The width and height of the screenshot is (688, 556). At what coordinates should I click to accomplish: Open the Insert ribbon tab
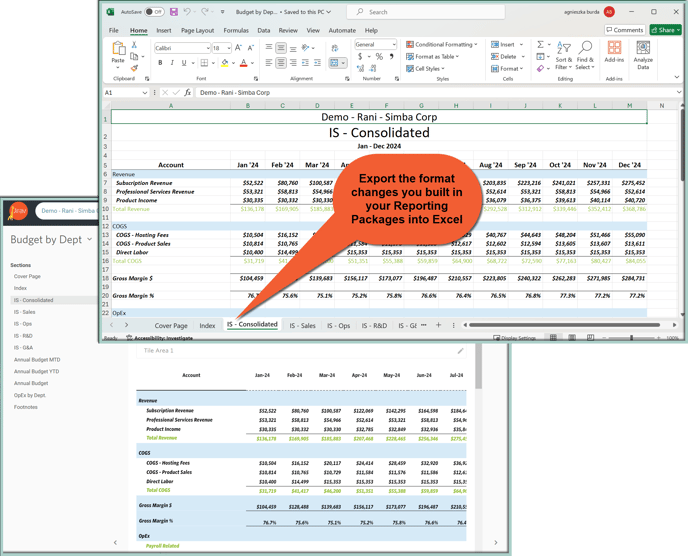point(164,30)
